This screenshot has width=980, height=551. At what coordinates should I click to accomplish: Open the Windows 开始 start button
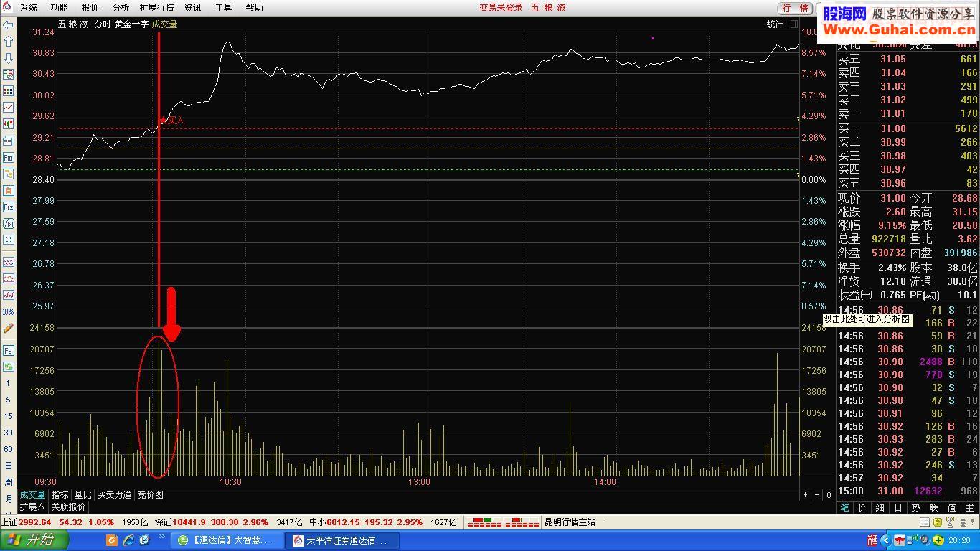(x=34, y=540)
